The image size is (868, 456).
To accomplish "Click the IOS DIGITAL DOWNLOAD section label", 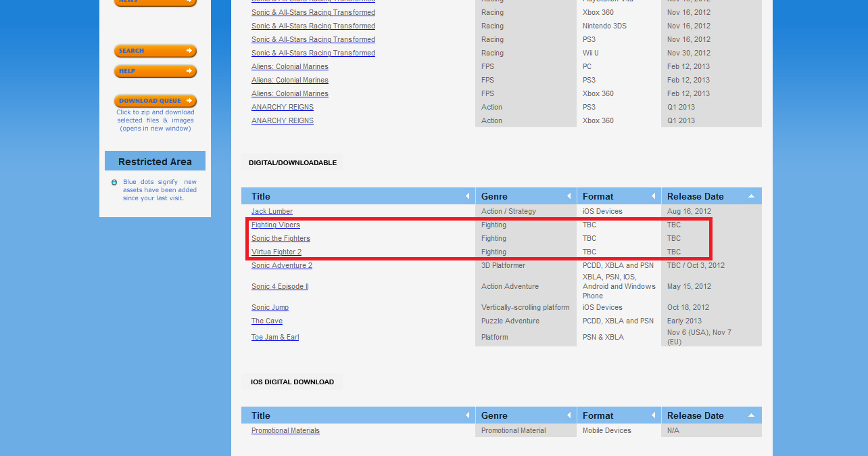I will click(x=292, y=382).
